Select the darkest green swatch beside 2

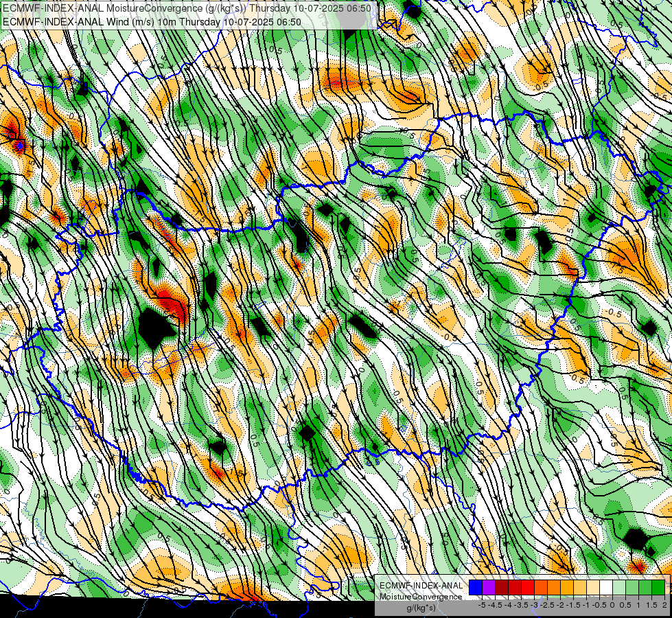tap(658, 587)
